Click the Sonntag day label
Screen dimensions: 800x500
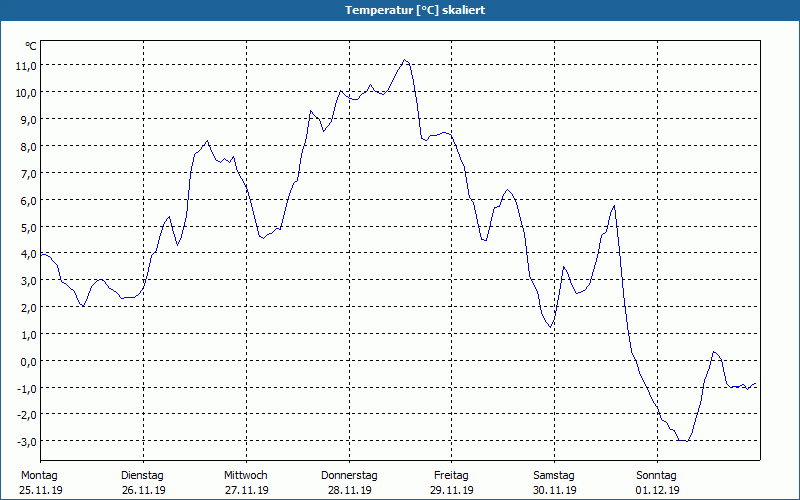657,476
